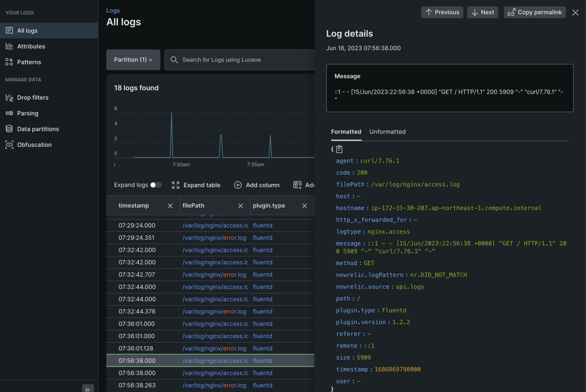Open the 07:29:24.351 error.log file path link
The width and height of the screenshot is (586, 392).
214,238
